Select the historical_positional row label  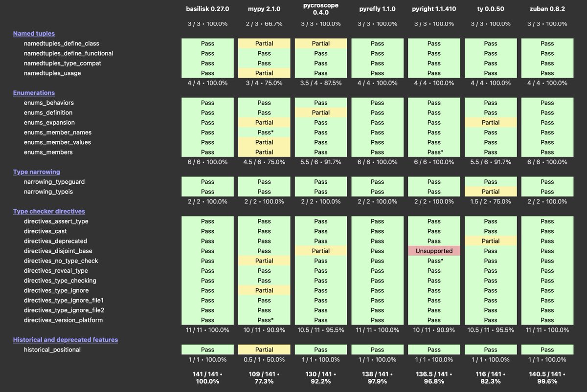pyautogui.click(x=52, y=349)
